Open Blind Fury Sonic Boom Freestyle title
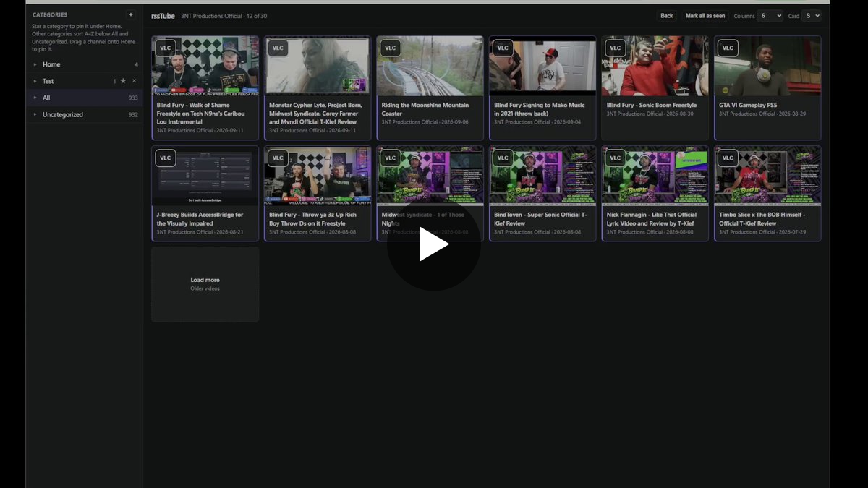868x488 pixels. 652,105
